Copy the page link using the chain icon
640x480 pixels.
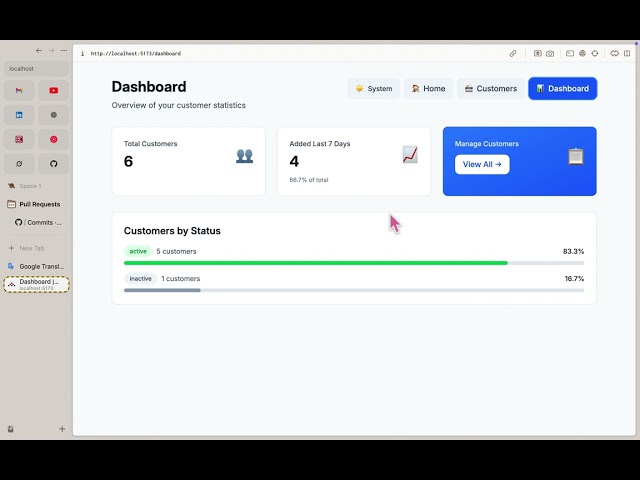(513, 53)
